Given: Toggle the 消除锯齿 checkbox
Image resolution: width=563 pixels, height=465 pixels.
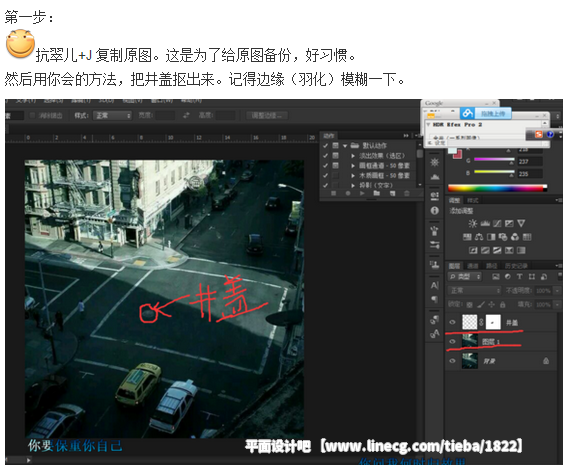Looking at the screenshot, I should tap(33, 115).
